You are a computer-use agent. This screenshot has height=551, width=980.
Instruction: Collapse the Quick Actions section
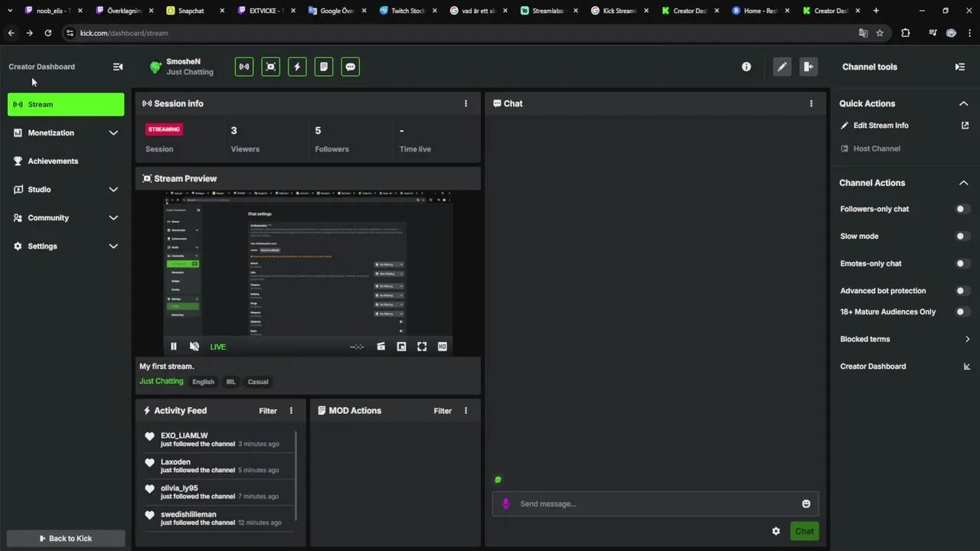pos(964,103)
